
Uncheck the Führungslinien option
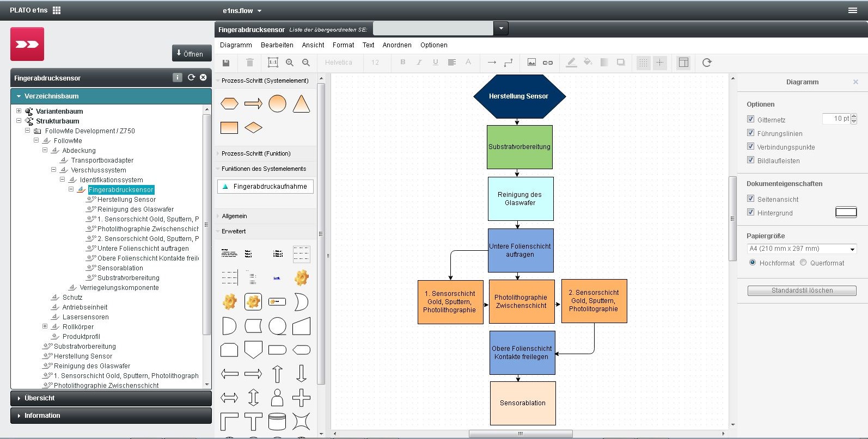click(x=750, y=133)
